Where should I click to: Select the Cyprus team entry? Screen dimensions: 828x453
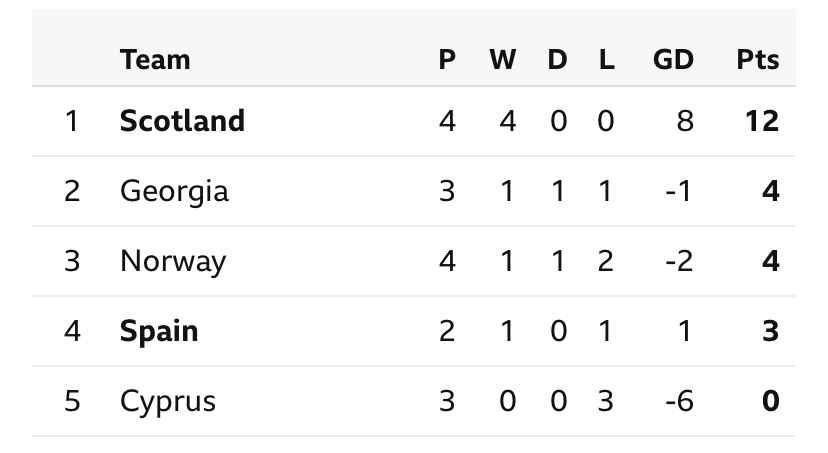[168, 401]
